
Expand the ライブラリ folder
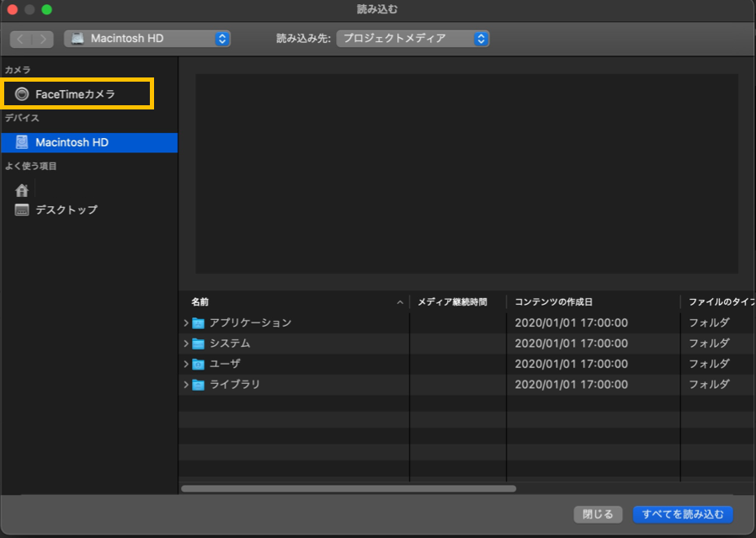[x=186, y=385]
